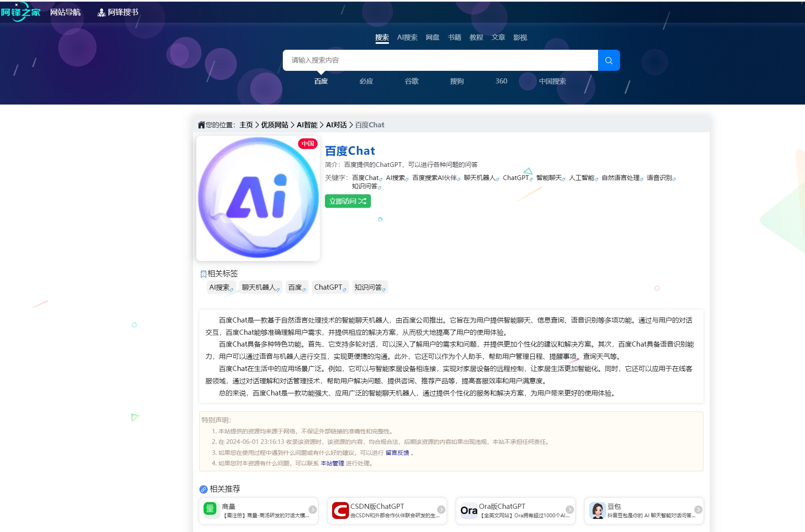Viewport: 805px width, 532px height.
Task: Click the blue search magnifier button
Action: (x=609, y=60)
